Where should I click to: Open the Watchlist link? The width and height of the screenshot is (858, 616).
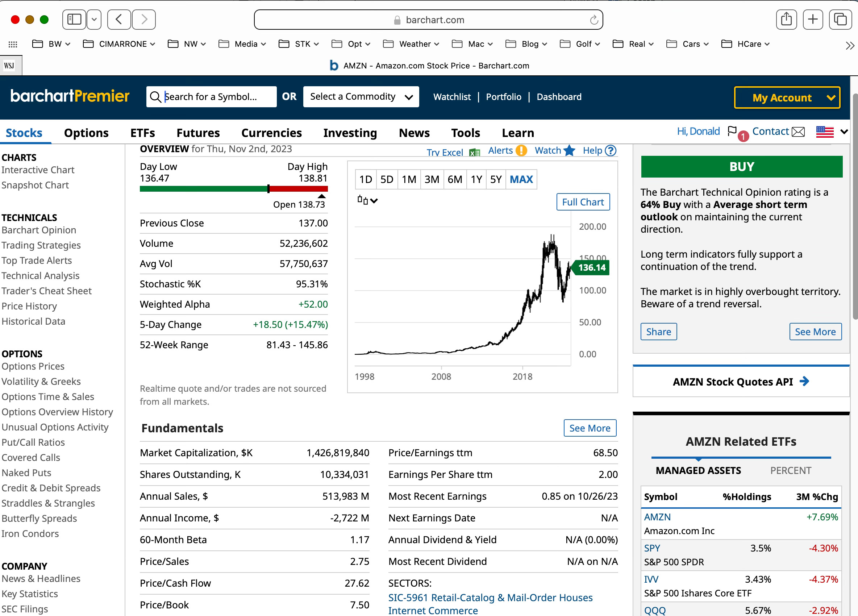click(452, 97)
